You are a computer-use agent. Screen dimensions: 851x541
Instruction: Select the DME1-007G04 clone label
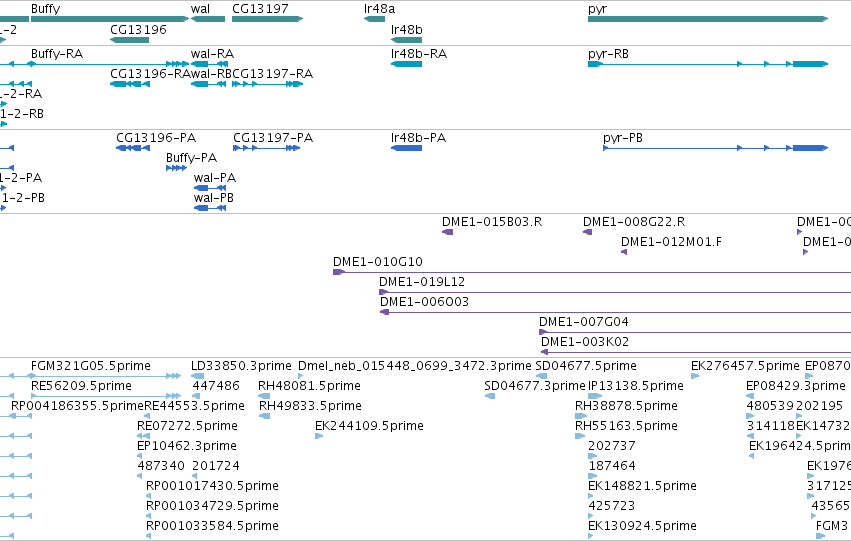click(x=584, y=322)
